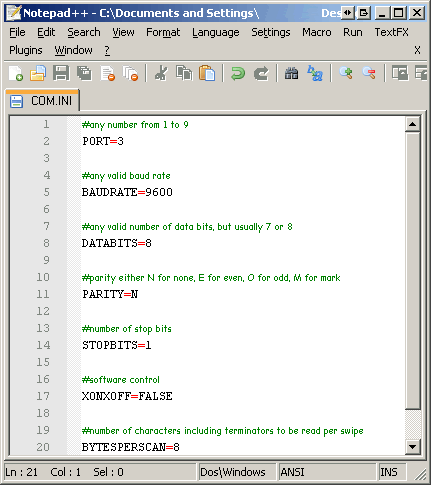431x485 pixels.
Task: Zoom in with the magnifier plus icon
Action: [346, 73]
